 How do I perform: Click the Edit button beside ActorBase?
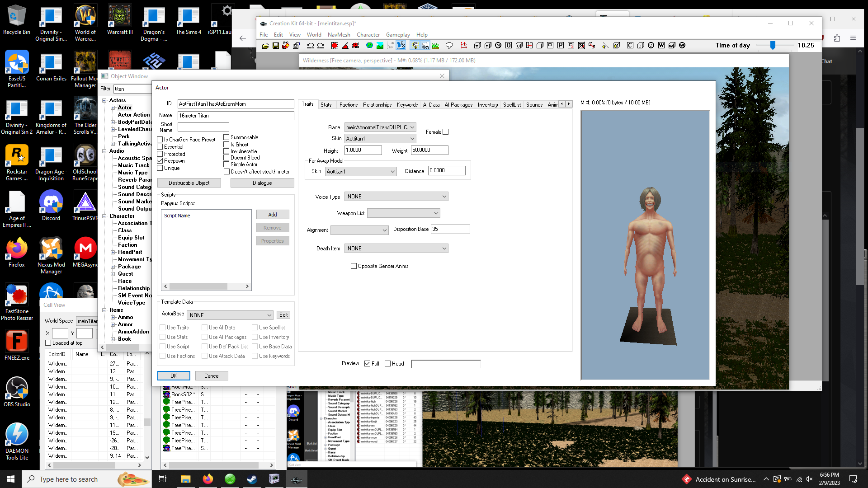click(283, 315)
